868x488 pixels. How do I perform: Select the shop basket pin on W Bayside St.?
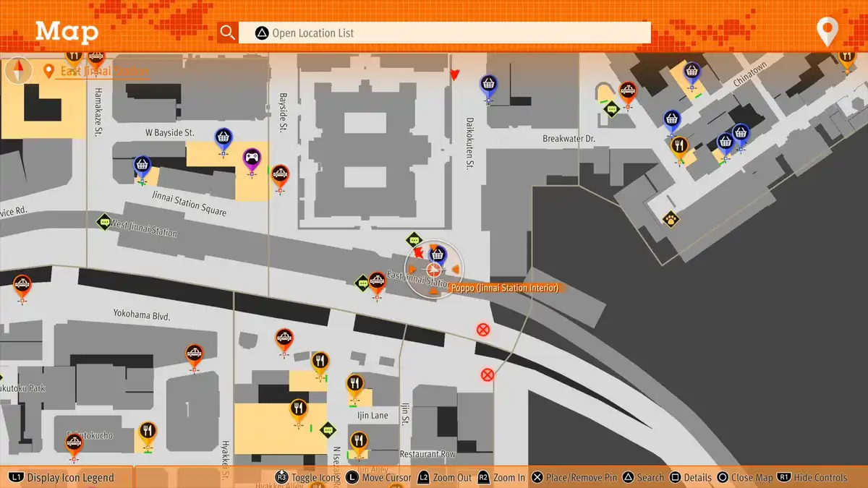click(x=223, y=138)
